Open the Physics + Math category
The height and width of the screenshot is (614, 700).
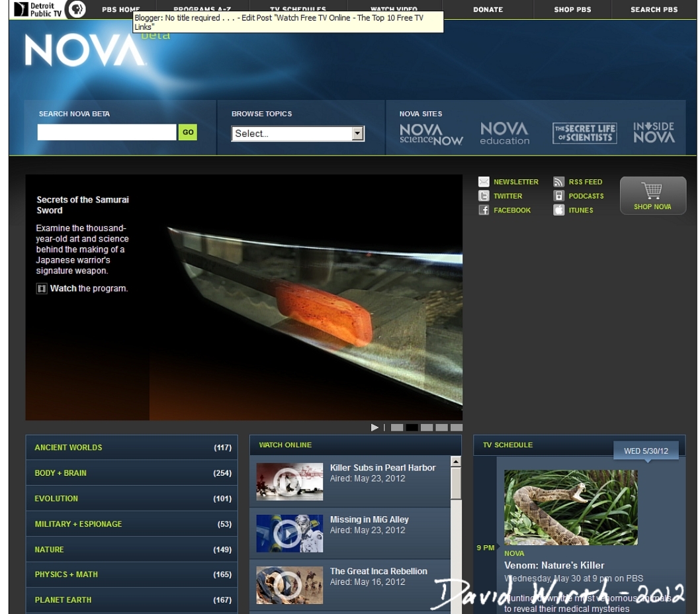pyautogui.click(x=132, y=574)
